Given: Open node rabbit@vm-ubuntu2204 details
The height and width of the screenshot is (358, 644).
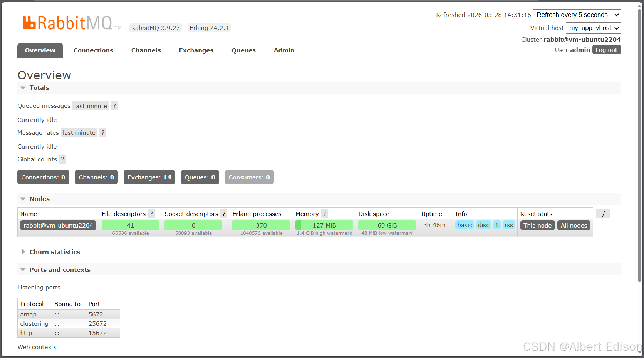Looking at the screenshot, I should [58, 225].
